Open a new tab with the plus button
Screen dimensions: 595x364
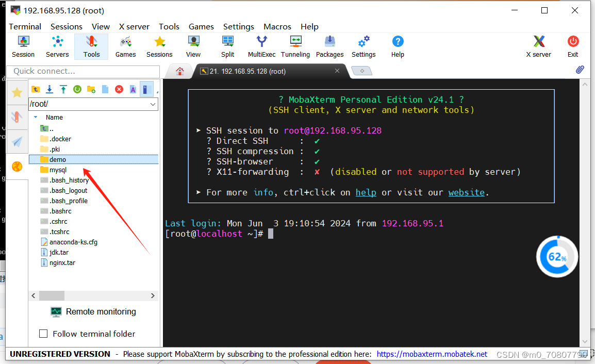362,71
